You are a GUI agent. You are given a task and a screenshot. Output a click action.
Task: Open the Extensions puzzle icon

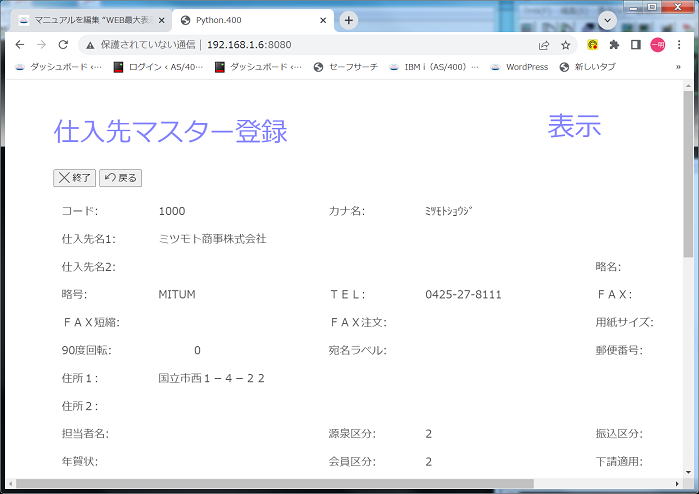point(614,45)
